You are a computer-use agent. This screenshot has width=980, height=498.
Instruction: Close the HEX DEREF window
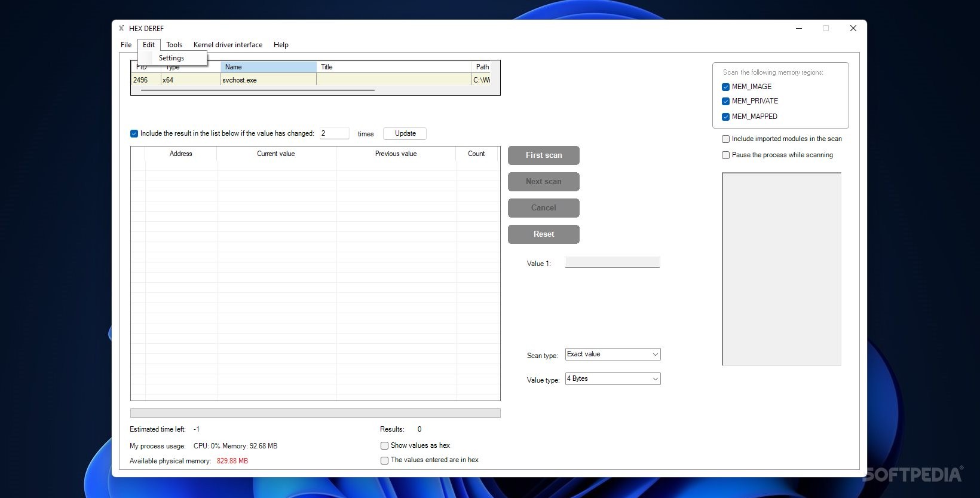pyautogui.click(x=853, y=28)
